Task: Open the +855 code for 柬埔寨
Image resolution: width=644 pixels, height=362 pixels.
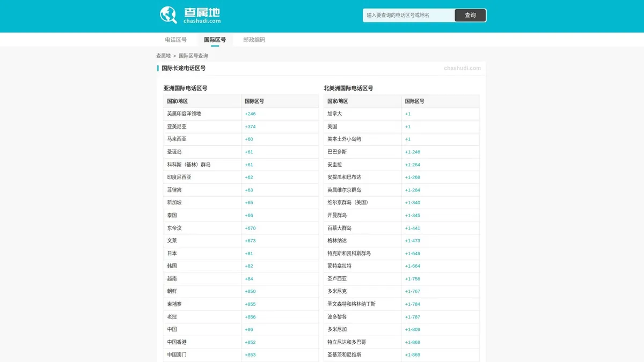Action: pos(250,304)
